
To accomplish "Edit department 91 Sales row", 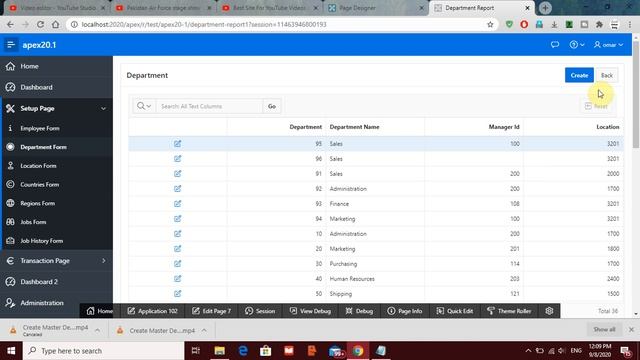I will (177, 173).
